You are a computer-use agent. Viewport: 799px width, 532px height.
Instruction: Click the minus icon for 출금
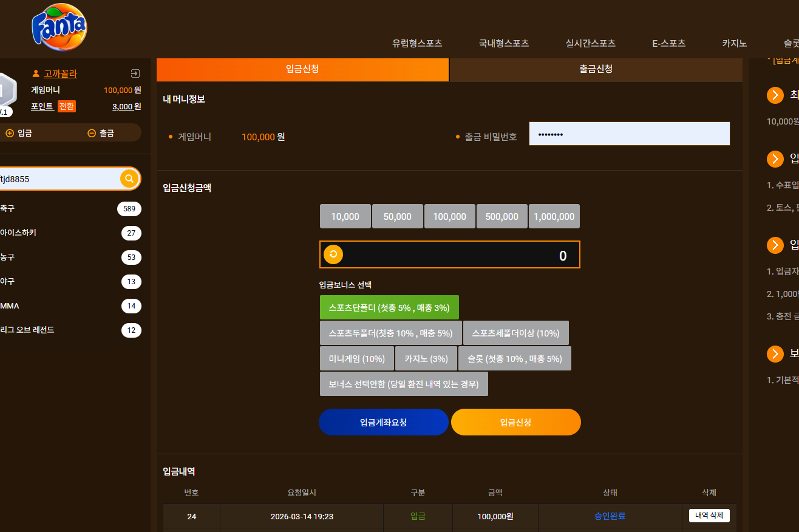(92, 133)
